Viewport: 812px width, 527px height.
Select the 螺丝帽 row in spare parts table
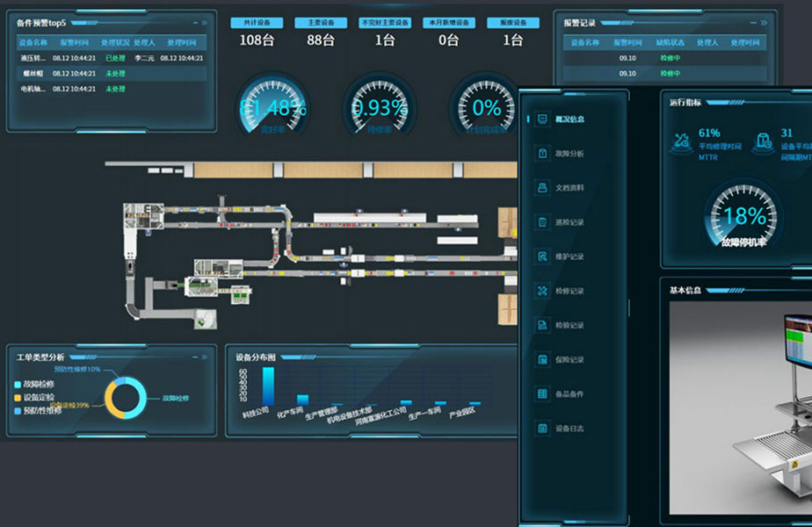tap(112, 74)
